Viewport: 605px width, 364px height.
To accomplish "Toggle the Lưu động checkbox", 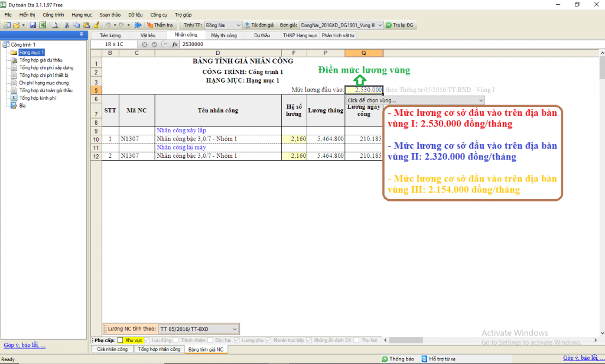I will (x=148, y=340).
